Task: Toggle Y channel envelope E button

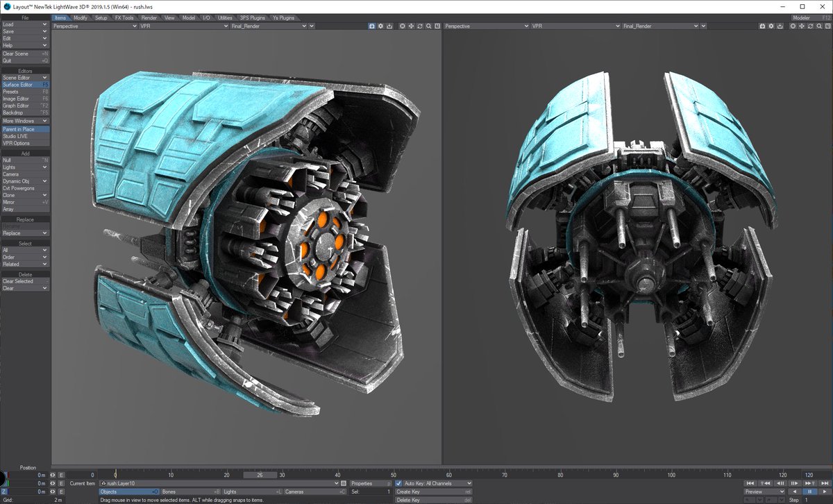Action: (61, 483)
